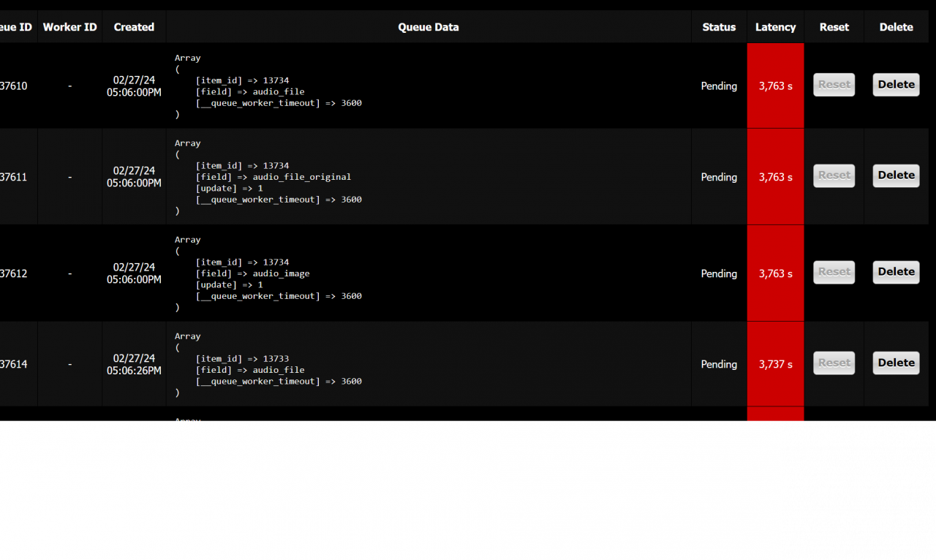Delete queue item 37610
This screenshot has width=936, height=560.
point(896,85)
